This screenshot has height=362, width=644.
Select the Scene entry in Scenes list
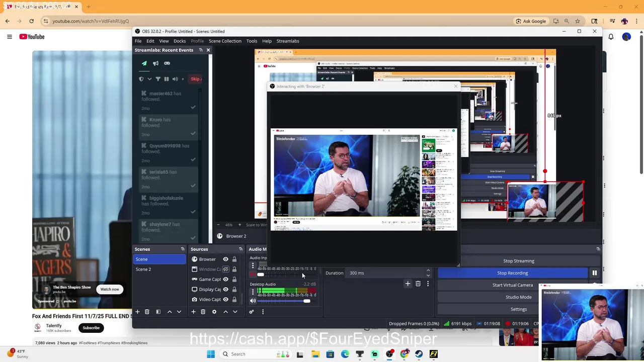pyautogui.click(x=159, y=259)
